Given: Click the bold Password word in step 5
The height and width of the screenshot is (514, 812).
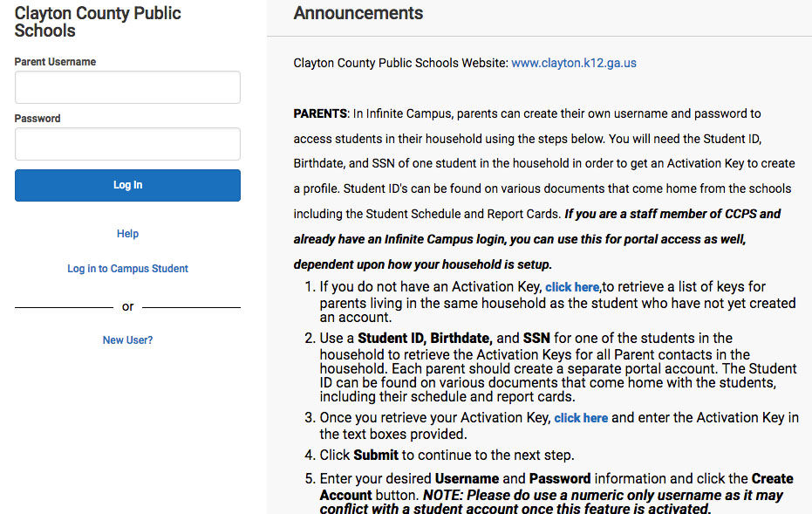Looking at the screenshot, I should tap(560, 479).
